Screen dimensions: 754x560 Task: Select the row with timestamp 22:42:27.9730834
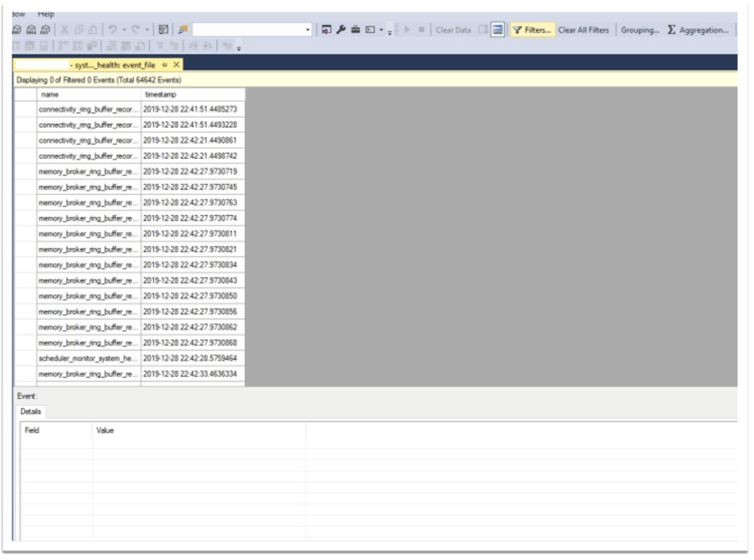pos(130,264)
